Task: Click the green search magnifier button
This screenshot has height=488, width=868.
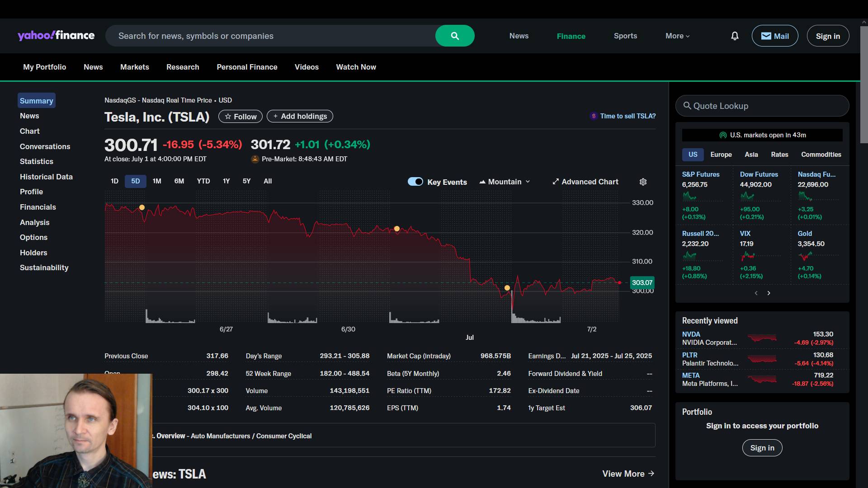Action: [x=455, y=36]
